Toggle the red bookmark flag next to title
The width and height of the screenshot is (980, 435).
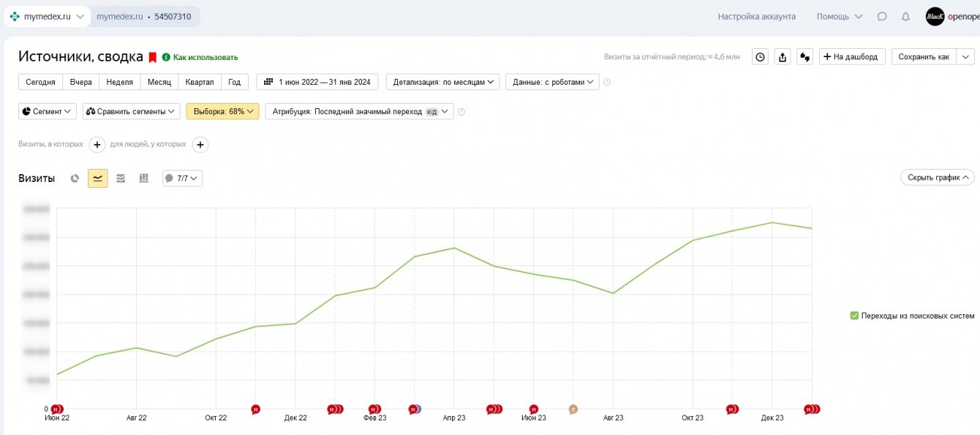[x=153, y=57]
